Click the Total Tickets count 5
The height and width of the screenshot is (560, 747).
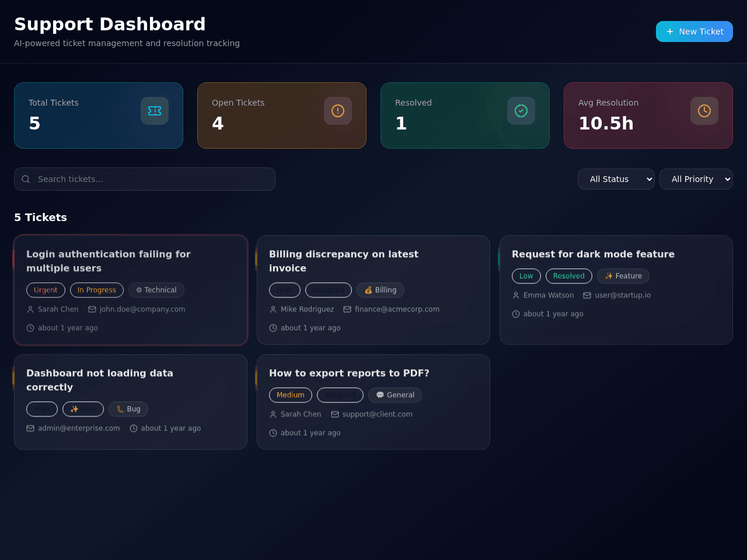pyautogui.click(x=34, y=124)
